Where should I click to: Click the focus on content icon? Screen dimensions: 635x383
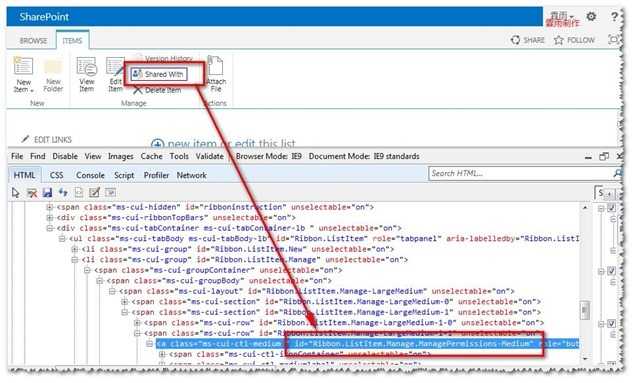click(614, 39)
